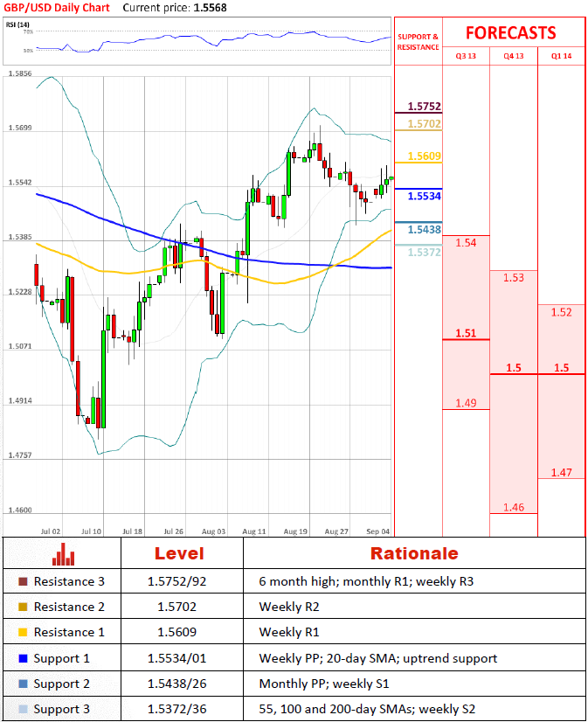The width and height of the screenshot is (588, 722).
Task: Click the Resistance 2 gold color swatch
Action: (x=23, y=607)
